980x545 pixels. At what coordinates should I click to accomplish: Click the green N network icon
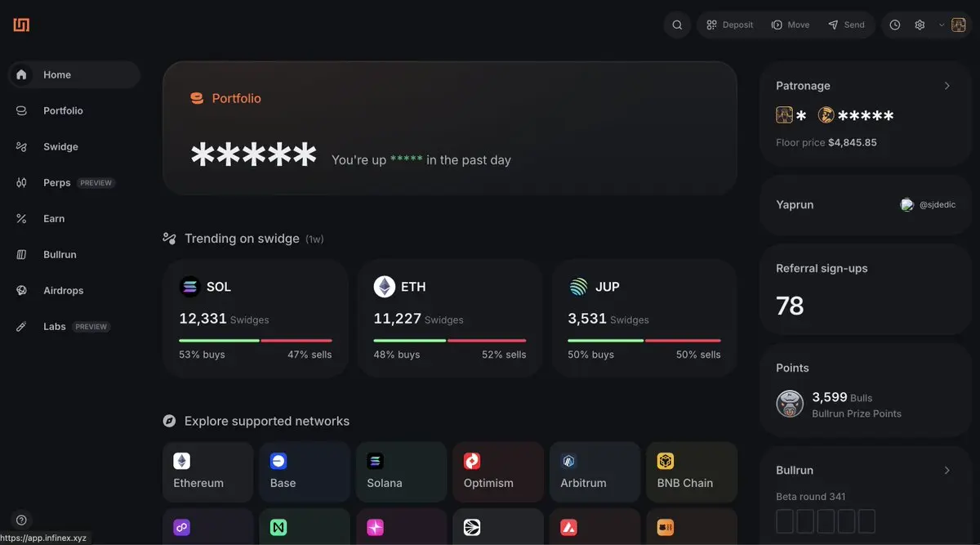pos(278,527)
